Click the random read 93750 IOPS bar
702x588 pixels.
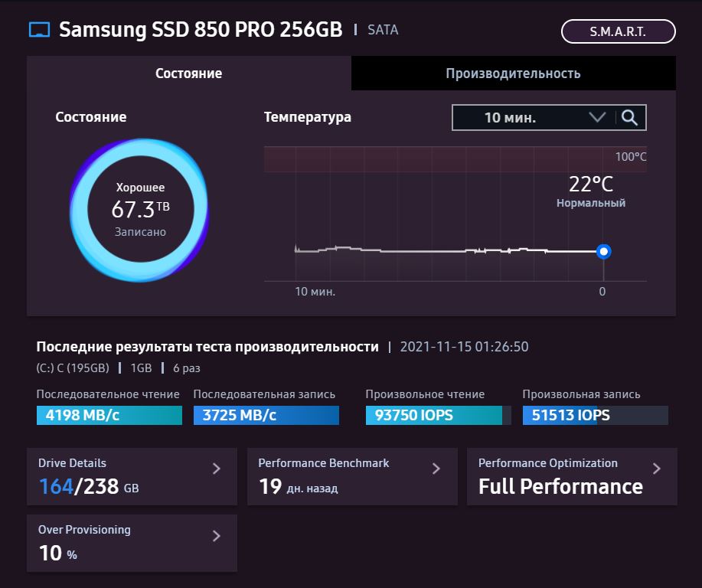[x=438, y=416]
